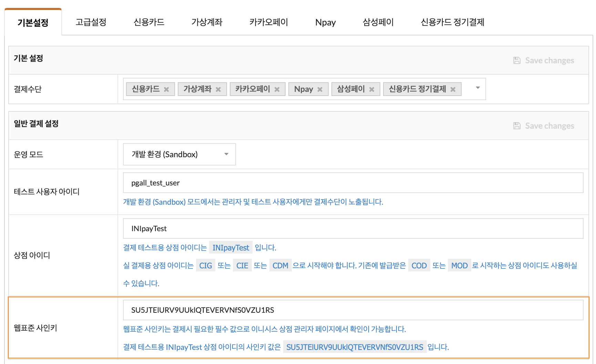Remove the 신용카드 정기결제 tag with its x icon
Viewport: 596px width, 364px height.
tap(453, 89)
